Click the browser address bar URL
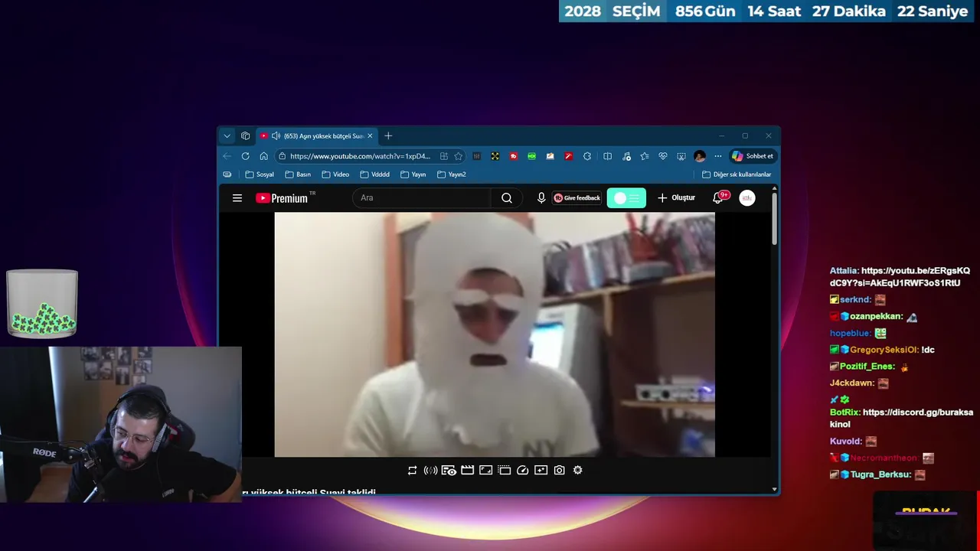980x551 pixels. tap(360, 156)
